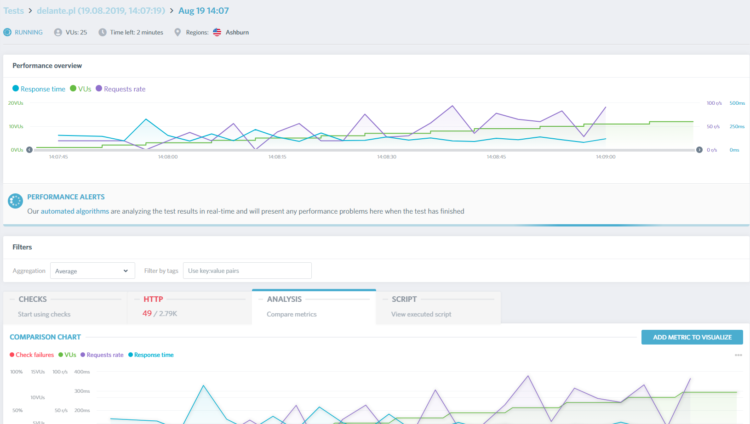Click the Ashburn US flag icon
This screenshot has width=750, height=424.
point(217,31)
